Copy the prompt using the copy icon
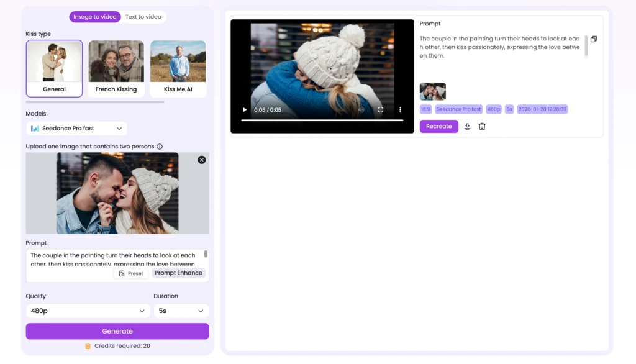Viewport: 636px width, 364px height. (593, 39)
